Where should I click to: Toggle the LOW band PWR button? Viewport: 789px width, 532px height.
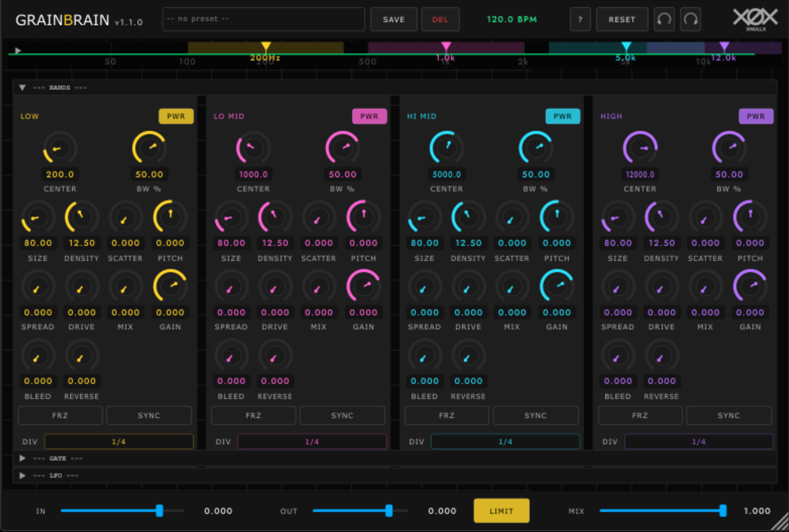(176, 116)
